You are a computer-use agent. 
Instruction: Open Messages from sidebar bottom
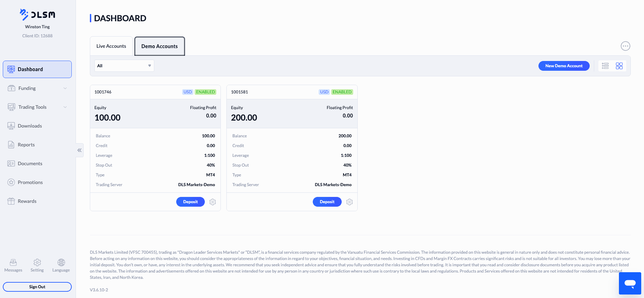13,266
